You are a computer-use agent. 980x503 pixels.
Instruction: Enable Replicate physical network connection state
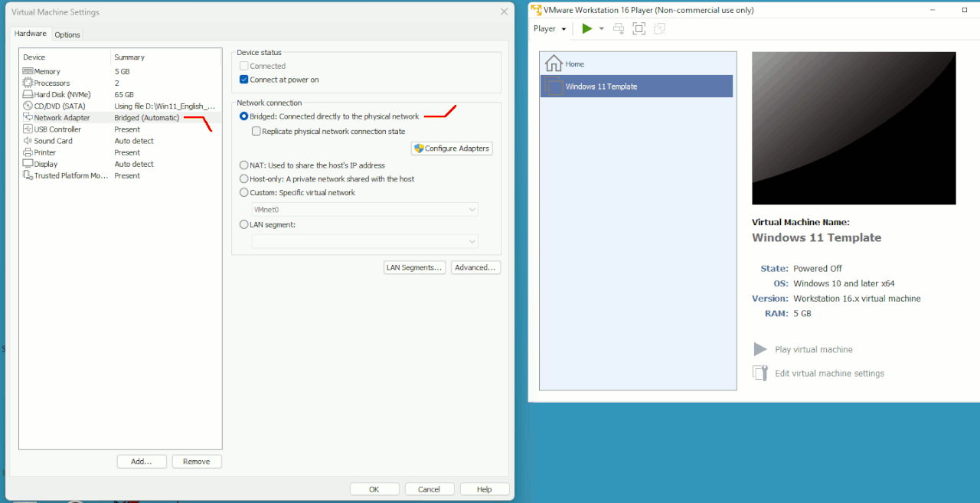[x=256, y=131]
